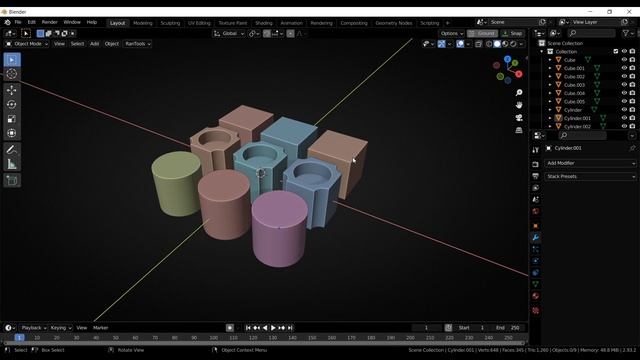Click frame 100 on timeline ruler
Image resolution: width=640 pixels, height=360 pixels.
[x=213, y=338]
